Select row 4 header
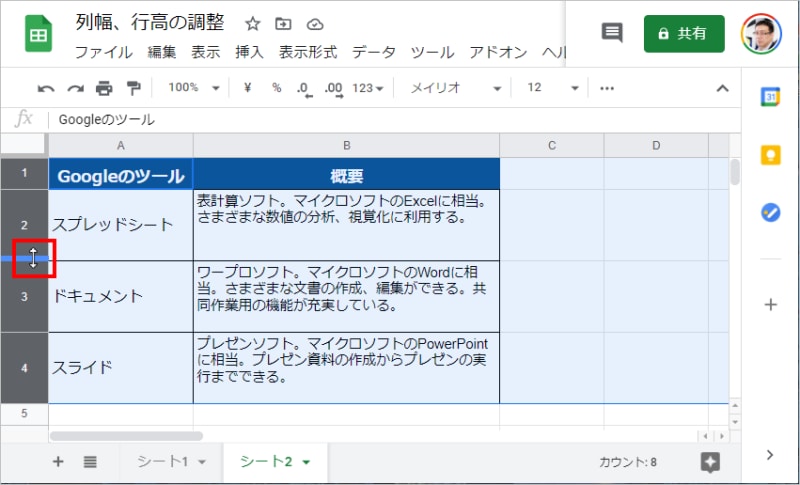Viewport: 800px width, 485px height. (x=24, y=368)
